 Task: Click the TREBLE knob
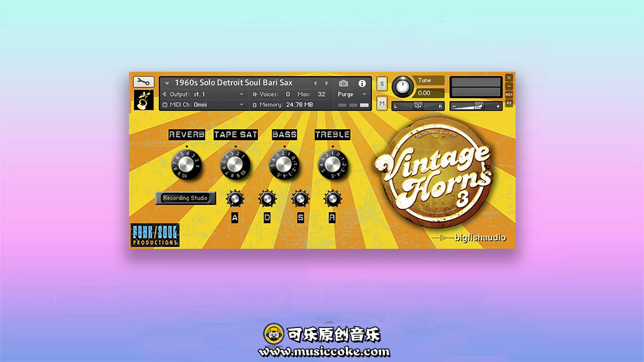coord(332,165)
